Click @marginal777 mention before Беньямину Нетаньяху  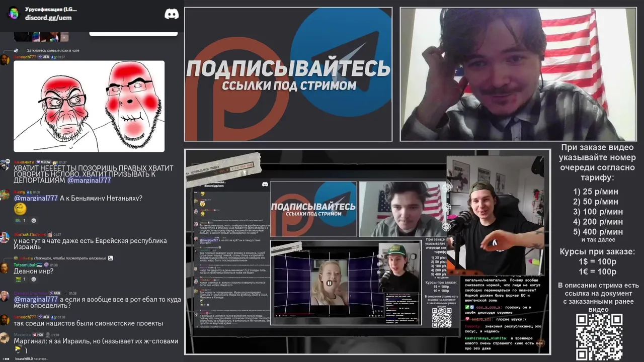click(x=36, y=198)
